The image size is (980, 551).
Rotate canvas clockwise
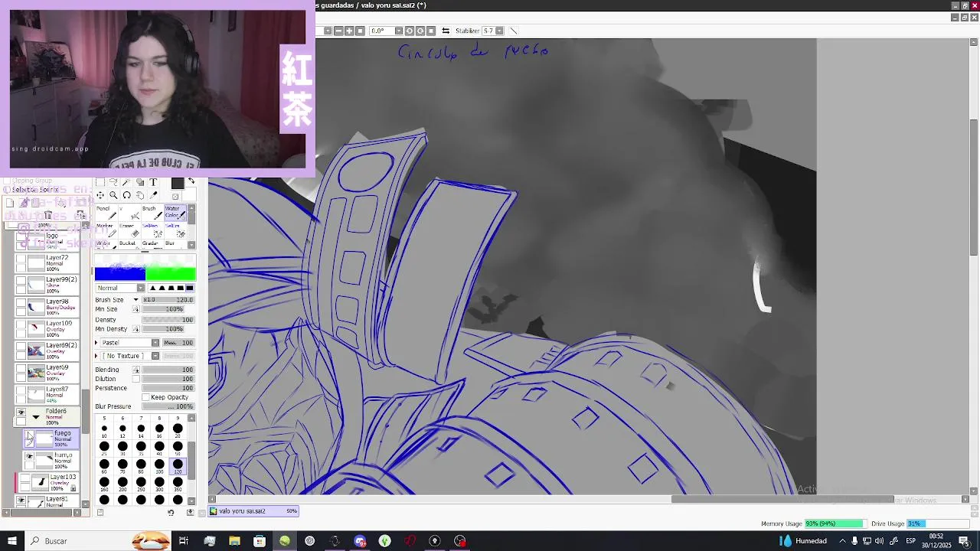pyautogui.click(x=420, y=31)
